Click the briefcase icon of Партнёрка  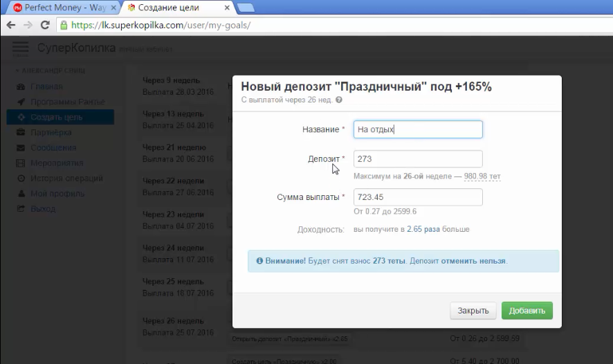tap(21, 132)
